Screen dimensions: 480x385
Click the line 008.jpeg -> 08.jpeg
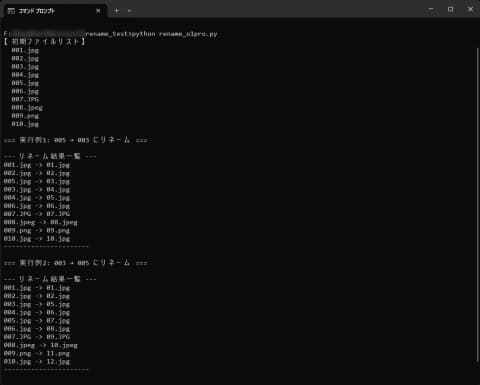pos(41,222)
